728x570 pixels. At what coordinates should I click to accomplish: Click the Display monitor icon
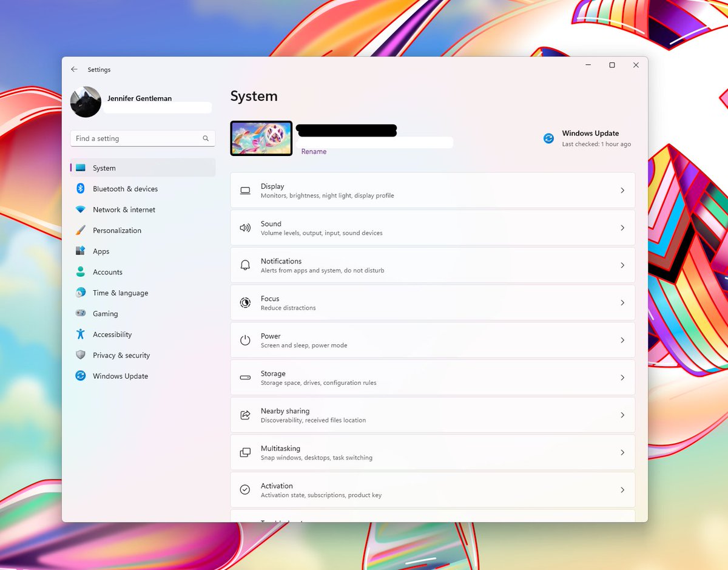(x=245, y=191)
